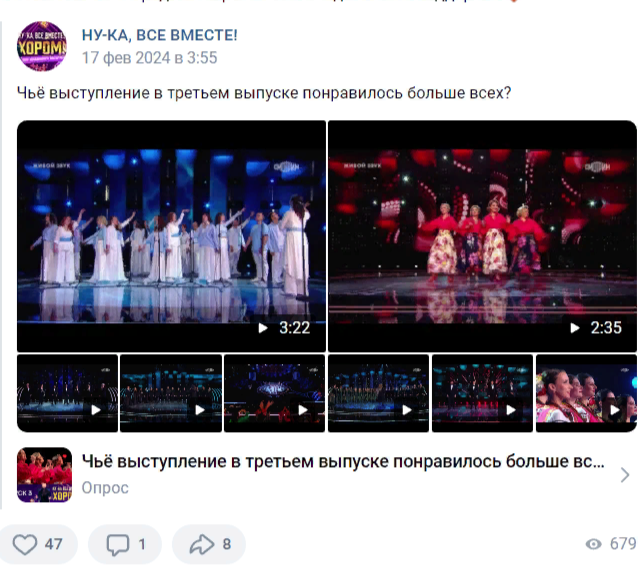Click the post question text
The image size is (643, 576).
point(264,93)
